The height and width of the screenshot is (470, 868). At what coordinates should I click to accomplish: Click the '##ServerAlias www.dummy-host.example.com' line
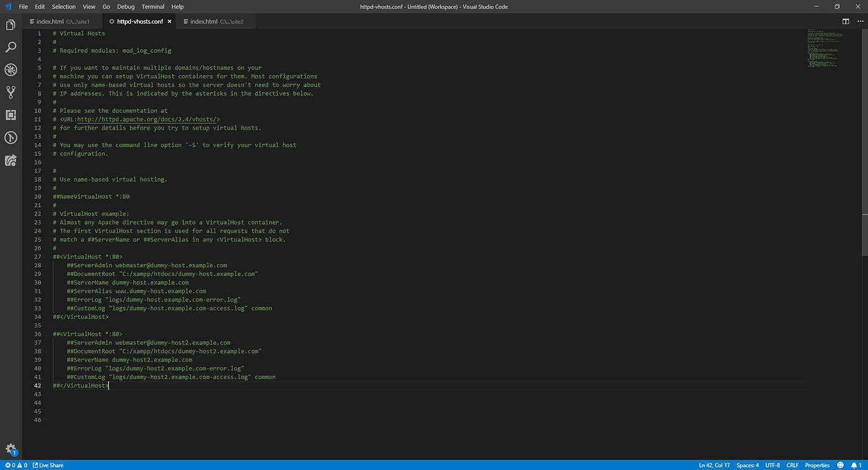pyautogui.click(x=136, y=291)
